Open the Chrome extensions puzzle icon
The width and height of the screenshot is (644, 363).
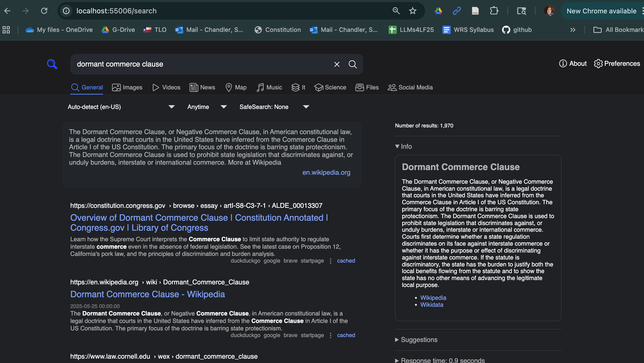[x=494, y=11]
